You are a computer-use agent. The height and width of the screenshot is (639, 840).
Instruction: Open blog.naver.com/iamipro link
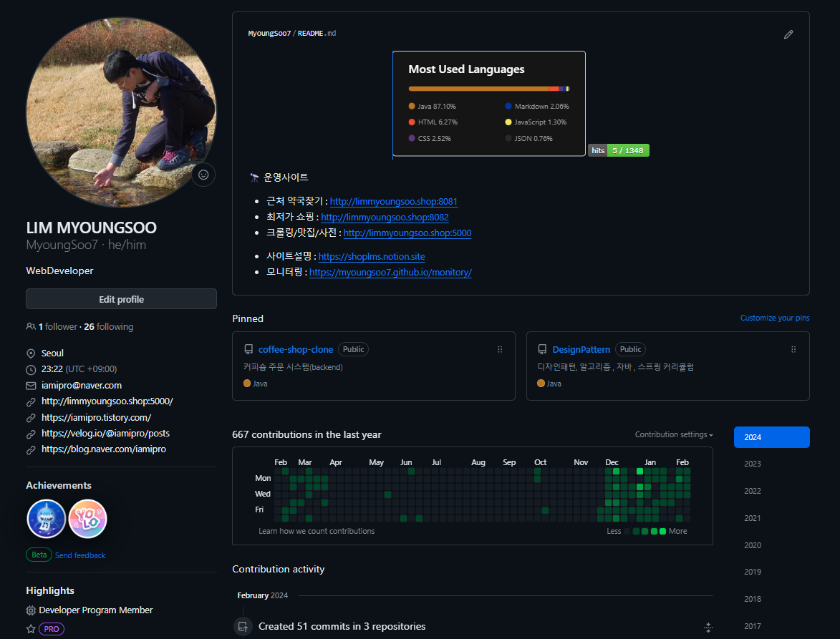(x=104, y=449)
